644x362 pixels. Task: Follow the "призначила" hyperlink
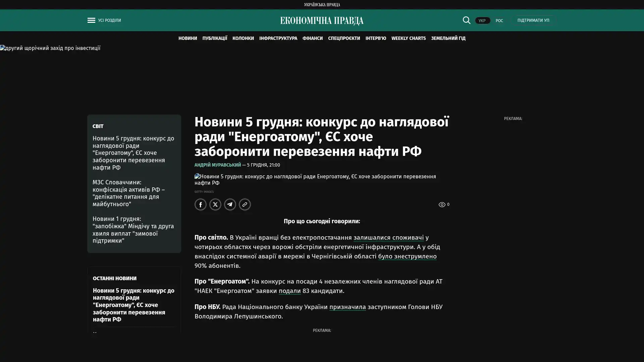pyautogui.click(x=347, y=307)
